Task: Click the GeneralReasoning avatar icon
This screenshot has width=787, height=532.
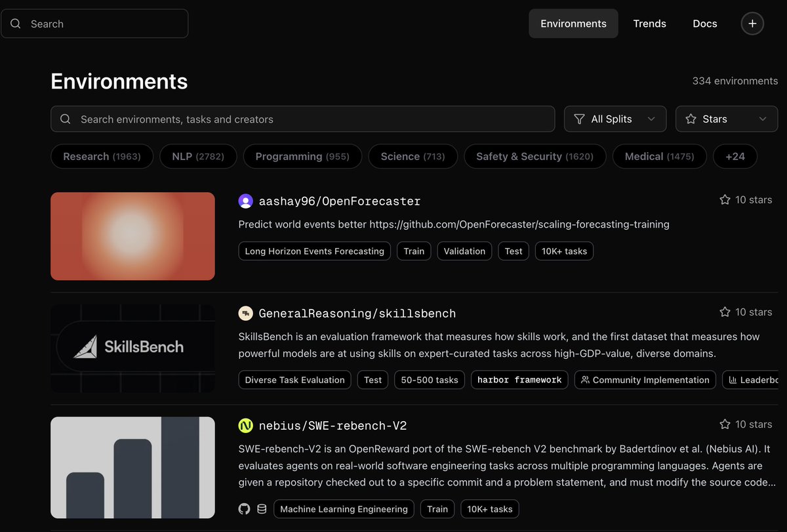Action: click(x=245, y=314)
